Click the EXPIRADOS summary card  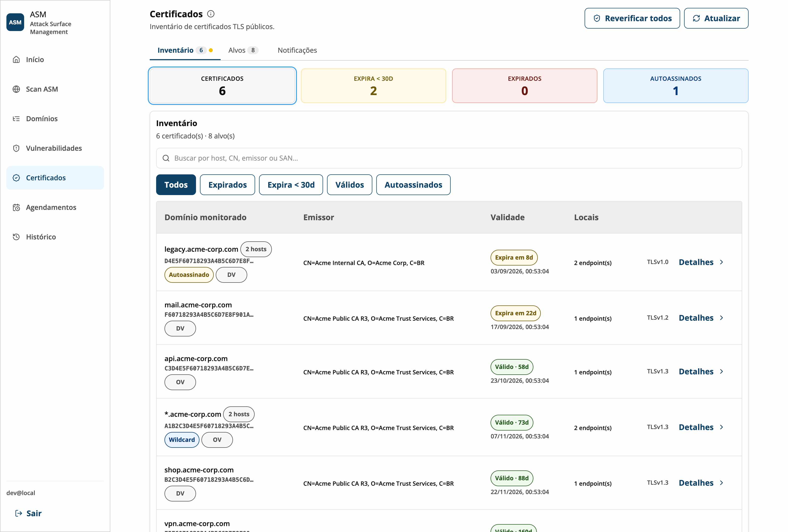tap(525, 86)
